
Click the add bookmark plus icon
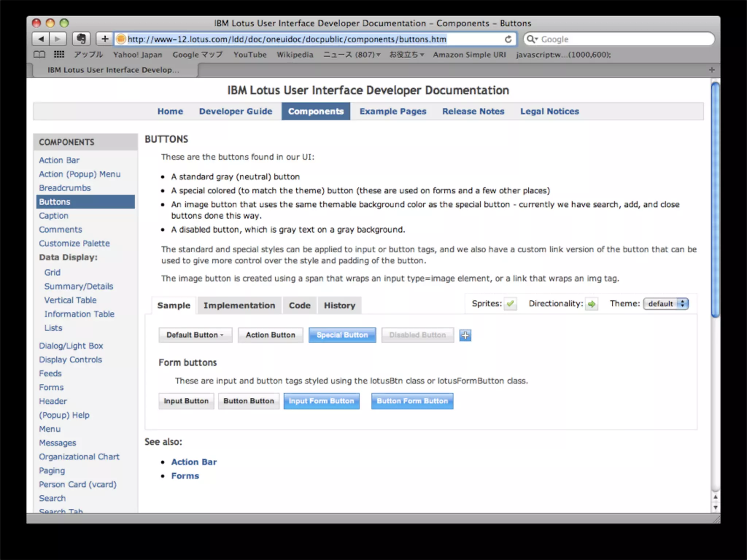[105, 39]
